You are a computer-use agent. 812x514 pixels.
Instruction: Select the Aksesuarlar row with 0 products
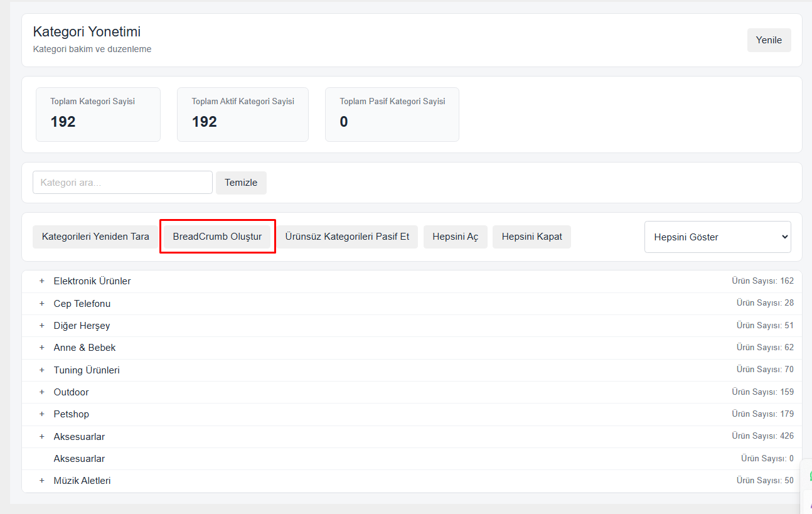[x=79, y=459]
